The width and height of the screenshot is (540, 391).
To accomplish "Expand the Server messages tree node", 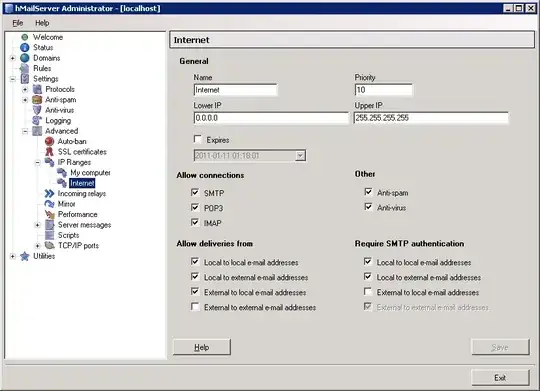I will 38,225.
